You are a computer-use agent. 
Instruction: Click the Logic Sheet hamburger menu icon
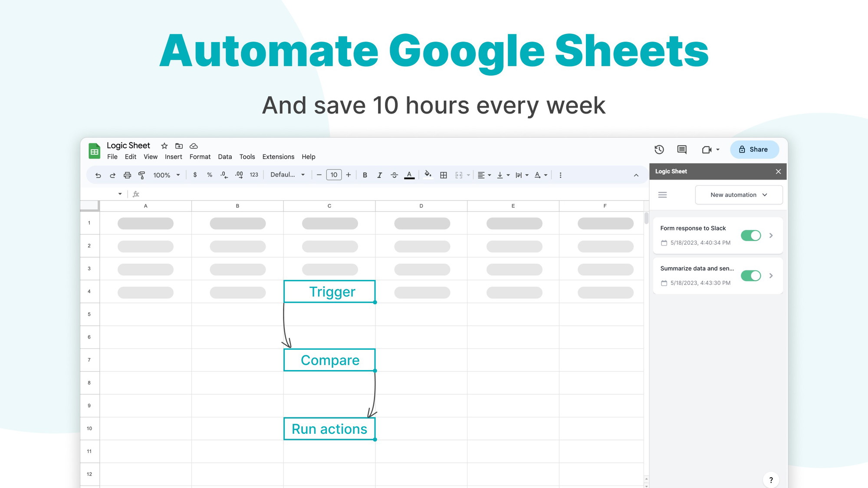tap(663, 195)
